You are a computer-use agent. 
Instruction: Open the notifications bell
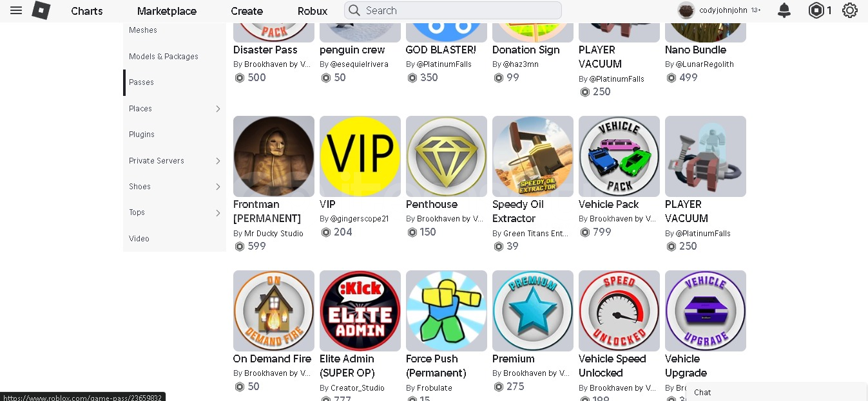[x=784, y=10]
